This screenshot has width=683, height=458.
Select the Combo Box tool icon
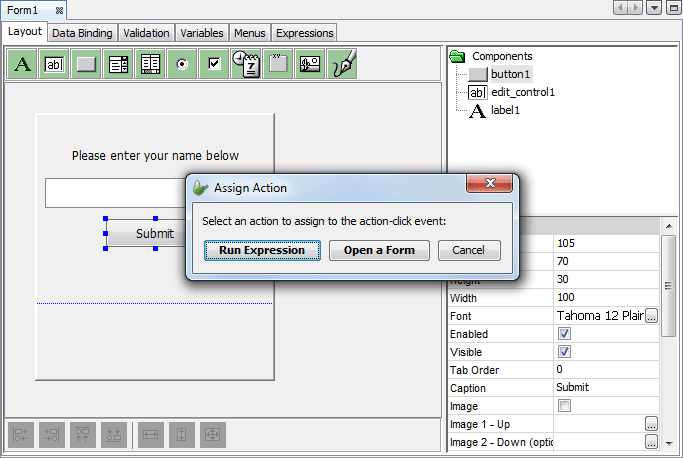118,64
